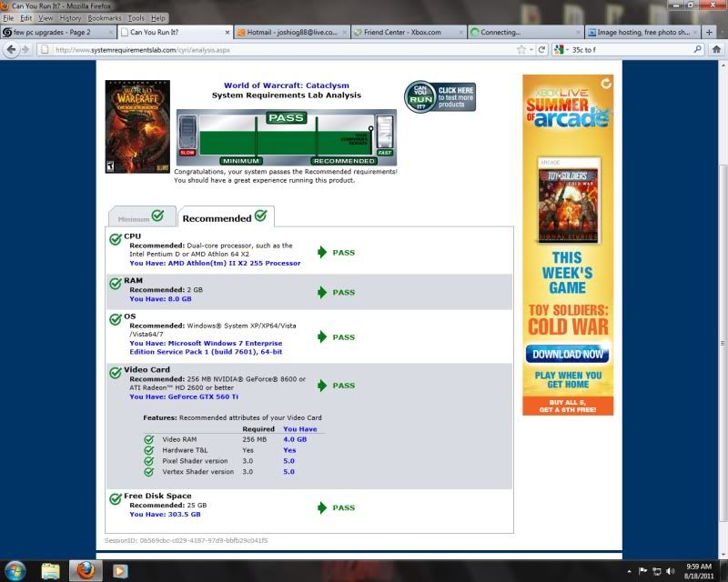Open the media player taskbar icon
728x582 pixels.
[x=120, y=570]
